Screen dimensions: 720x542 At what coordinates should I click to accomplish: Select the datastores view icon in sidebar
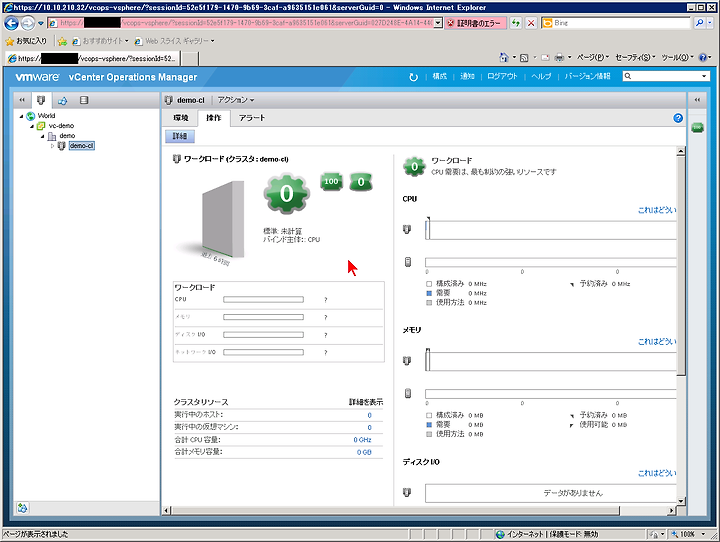84,100
